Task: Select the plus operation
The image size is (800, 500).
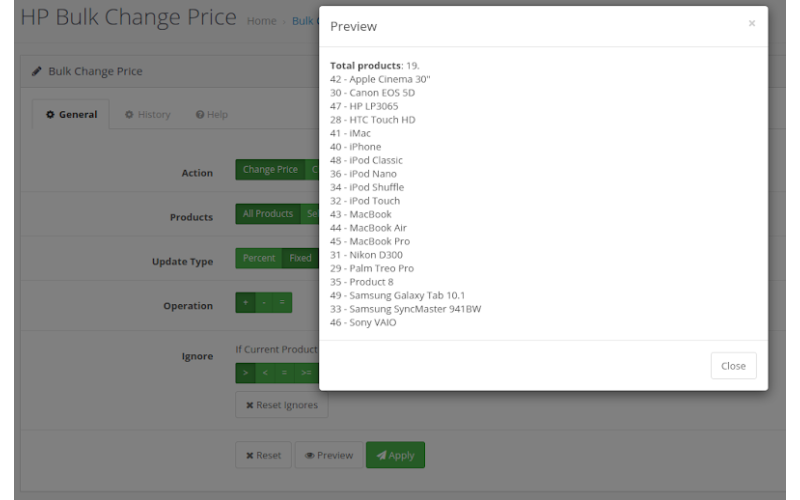Action: click(x=245, y=303)
